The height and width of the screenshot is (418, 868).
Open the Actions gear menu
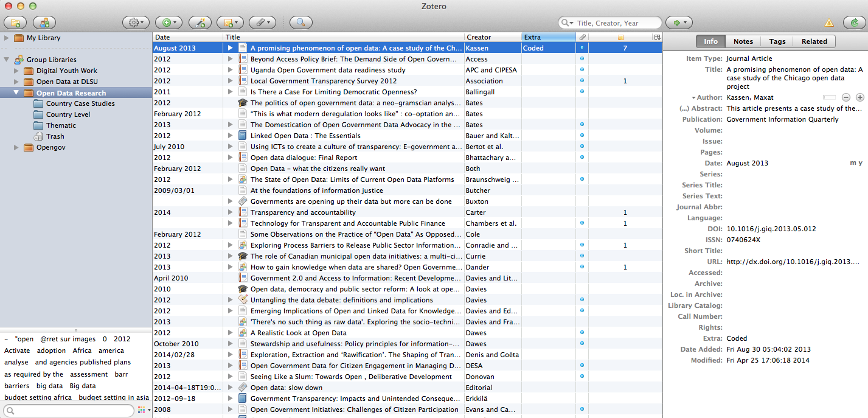135,23
